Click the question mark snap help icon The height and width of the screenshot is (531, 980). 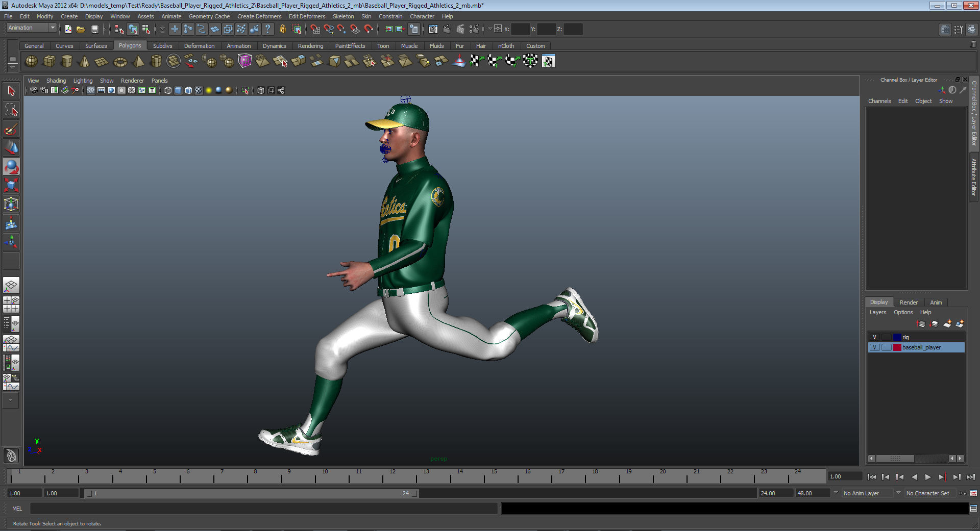tap(267, 29)
